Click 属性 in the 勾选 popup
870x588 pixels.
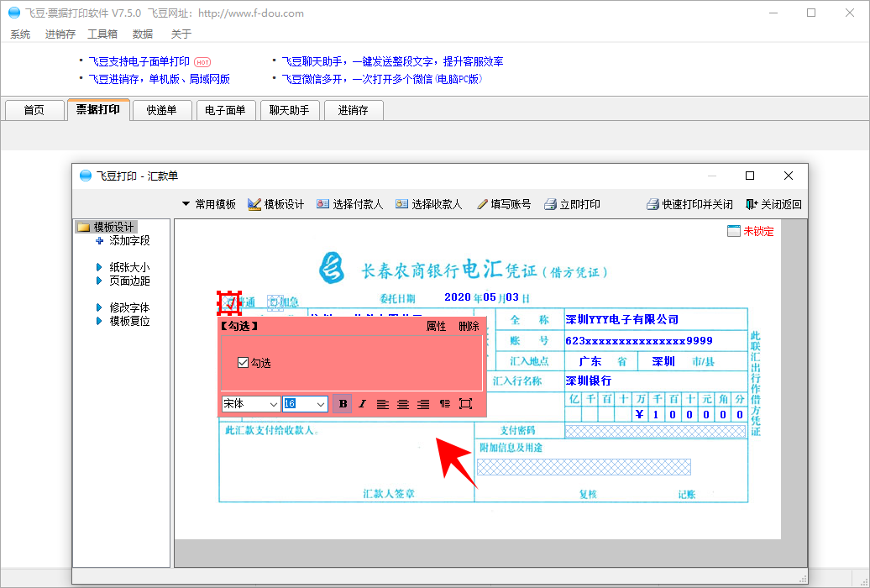point(436,326)
